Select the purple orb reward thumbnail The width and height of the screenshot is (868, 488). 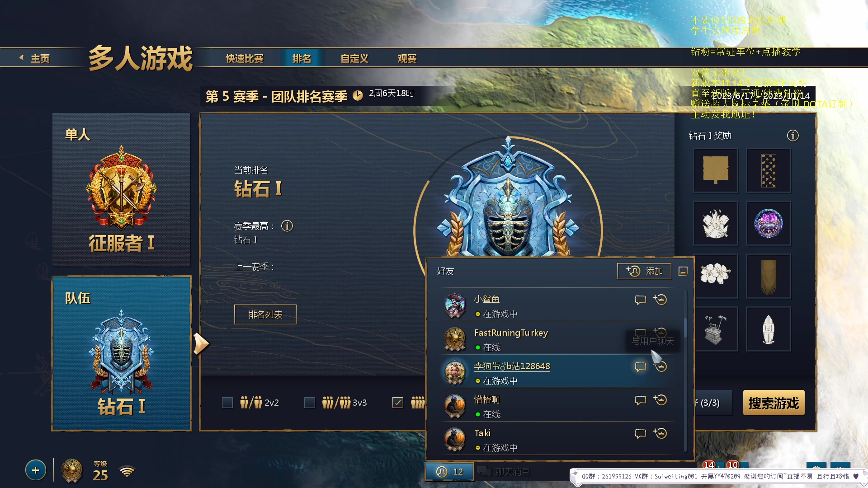(x=768, y=223)
